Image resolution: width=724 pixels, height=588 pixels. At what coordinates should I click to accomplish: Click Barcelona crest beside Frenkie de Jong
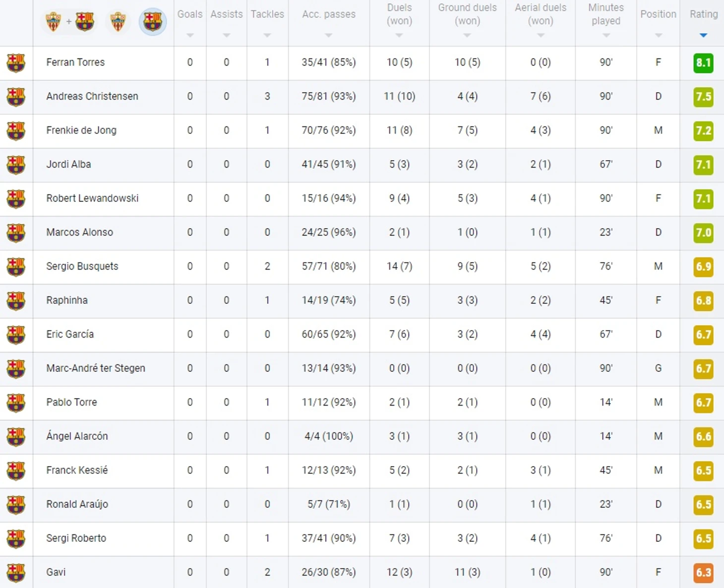(16, 131)
